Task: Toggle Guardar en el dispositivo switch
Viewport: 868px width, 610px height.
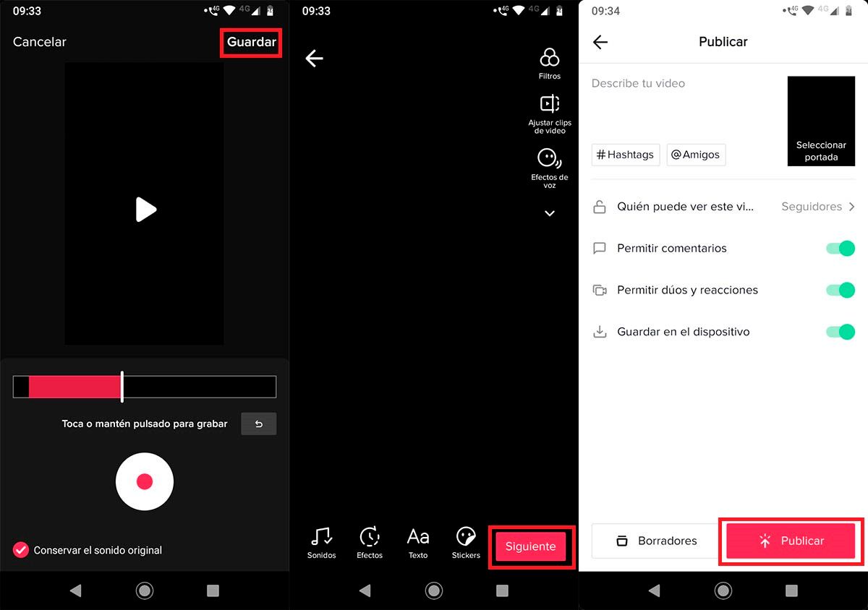Action: pos(841,332)
